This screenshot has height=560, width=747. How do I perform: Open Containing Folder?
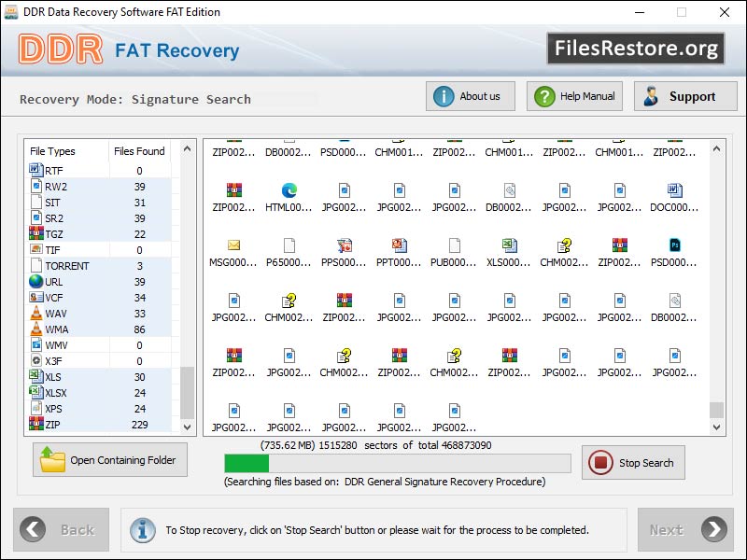pyautogui.click(x=108, y=459)
